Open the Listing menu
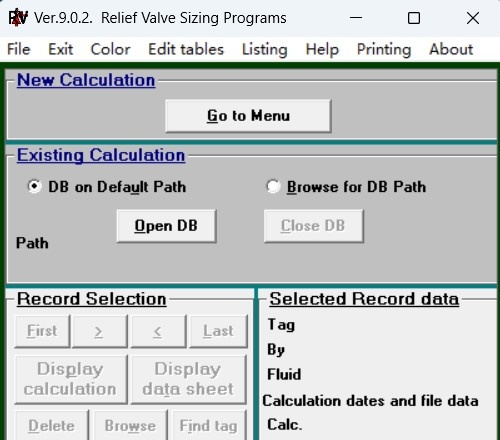Viewport: 500px width, 440px height. (265, 49)
